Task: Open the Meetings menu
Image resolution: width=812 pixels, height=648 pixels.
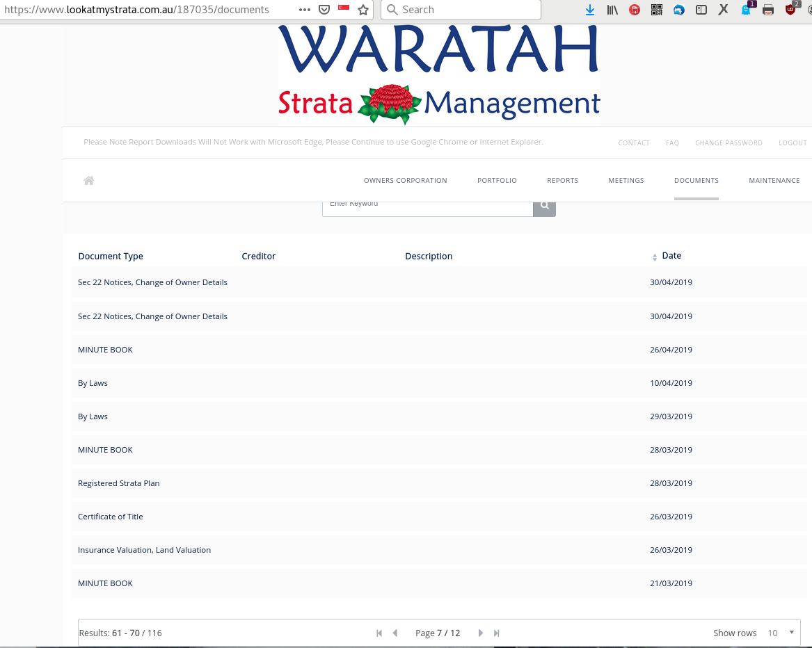Action: click(x=626, y=181)
